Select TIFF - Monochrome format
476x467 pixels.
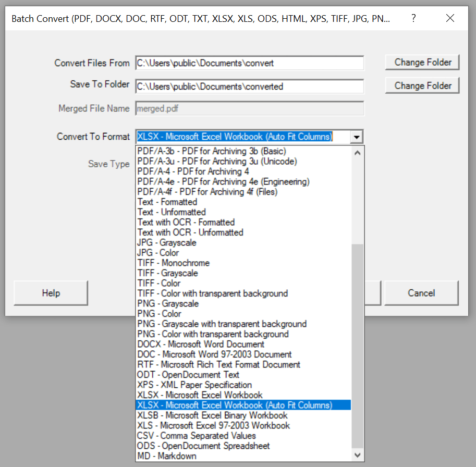[243, 263]
